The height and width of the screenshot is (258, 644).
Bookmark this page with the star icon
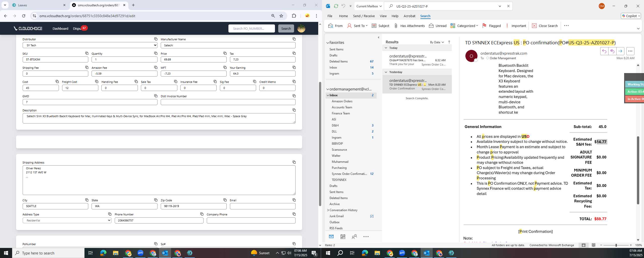pyautogui.click(x=281, y=16)
